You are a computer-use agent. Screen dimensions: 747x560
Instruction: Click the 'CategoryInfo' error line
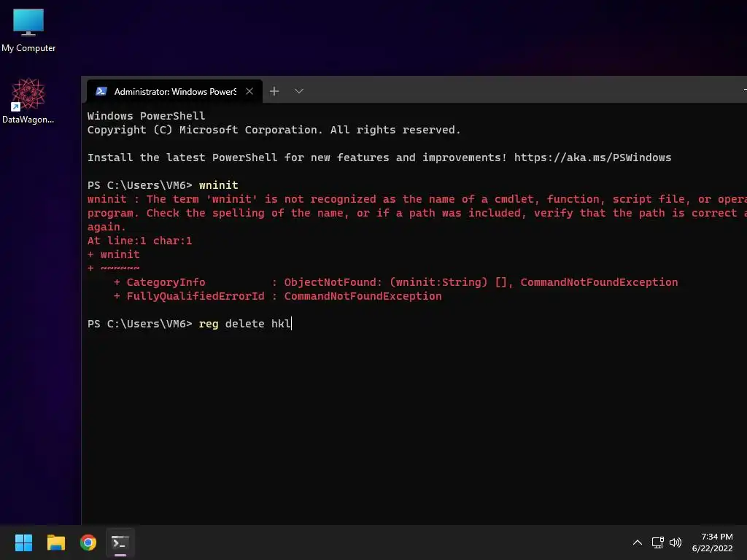[x=395, y=282]
